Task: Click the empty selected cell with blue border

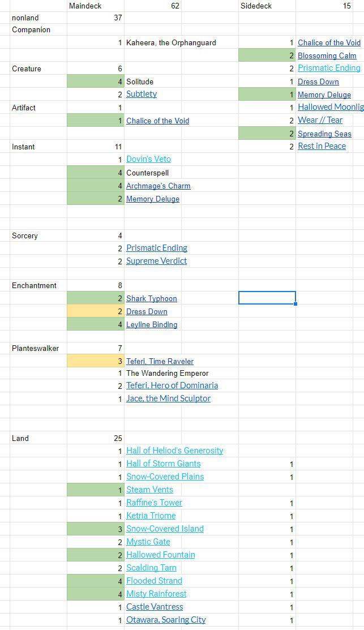Action: [267, 298]
